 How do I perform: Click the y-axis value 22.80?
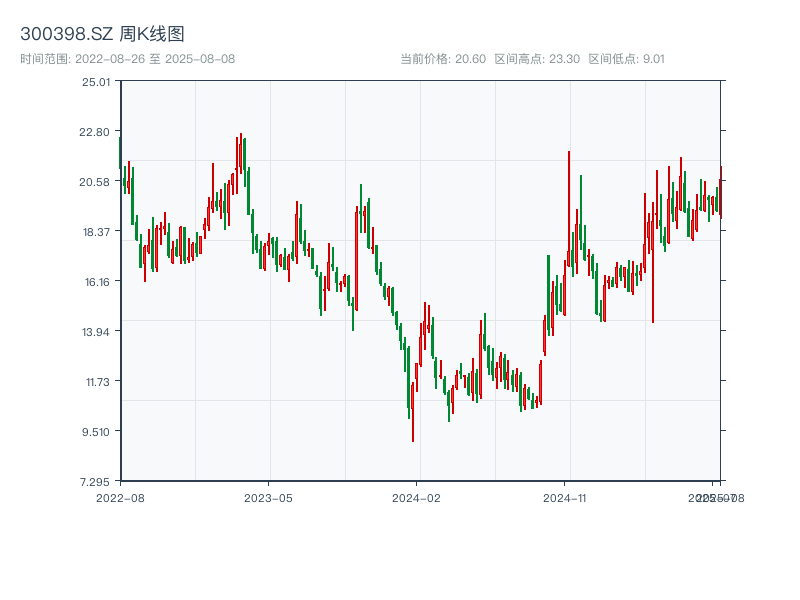[94, 132]
